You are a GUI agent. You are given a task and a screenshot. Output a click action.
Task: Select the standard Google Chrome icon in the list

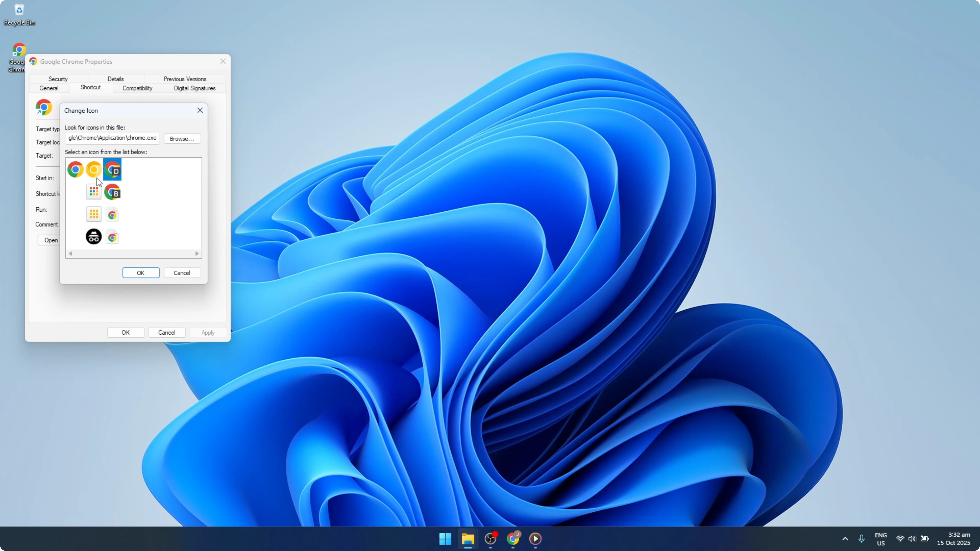point(76,169)
